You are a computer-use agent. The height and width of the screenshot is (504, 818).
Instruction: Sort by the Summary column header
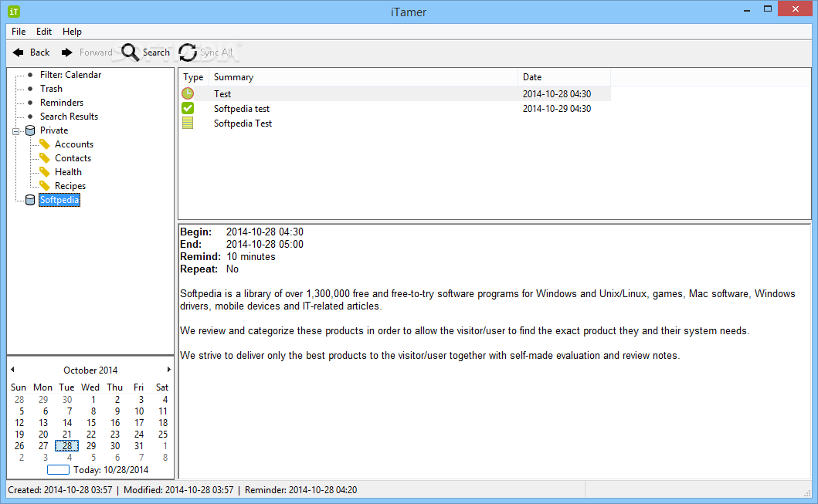click(x=363, y=77)
